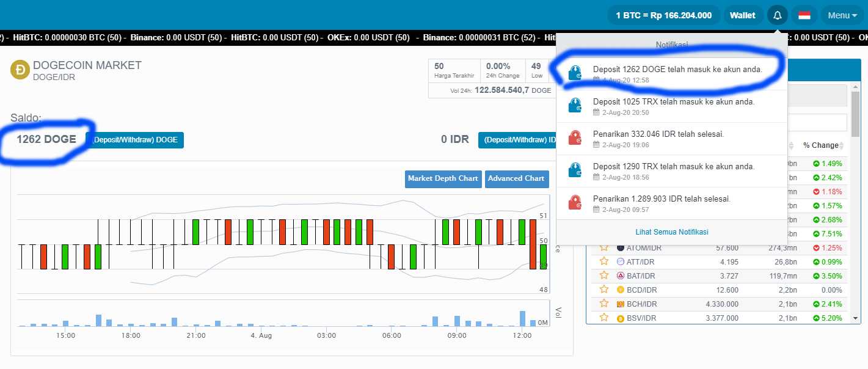Open Penarikan 332.046 IDR notification
Image resolution: width=868 pixels, height=369 pixels.
pos(671,138)
